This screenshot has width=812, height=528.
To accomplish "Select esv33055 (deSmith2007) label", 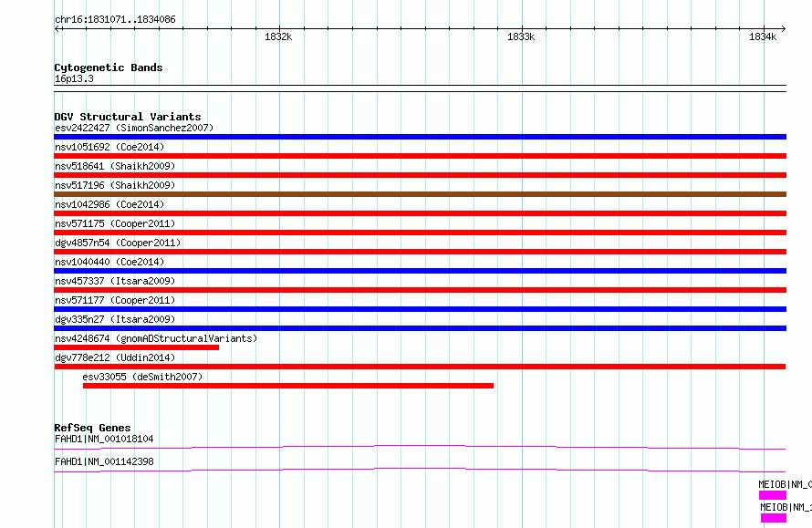I will [142, 377].
